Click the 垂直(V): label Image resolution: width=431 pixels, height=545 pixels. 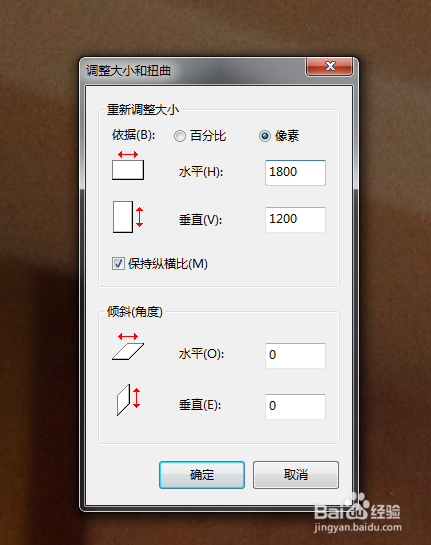[x=200, y=220]
